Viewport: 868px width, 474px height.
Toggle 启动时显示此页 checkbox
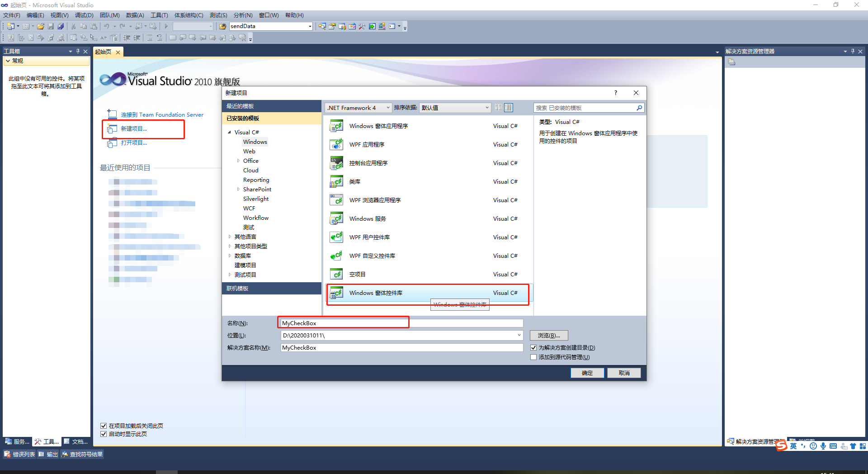(104, 434)
